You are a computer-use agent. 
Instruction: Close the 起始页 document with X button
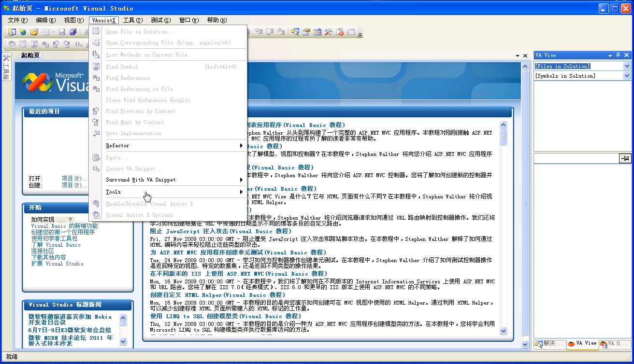(525, 56)
